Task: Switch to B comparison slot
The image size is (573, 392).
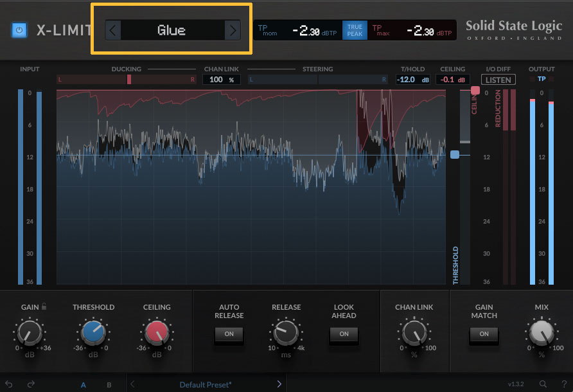Action: (x=109, y=385)
